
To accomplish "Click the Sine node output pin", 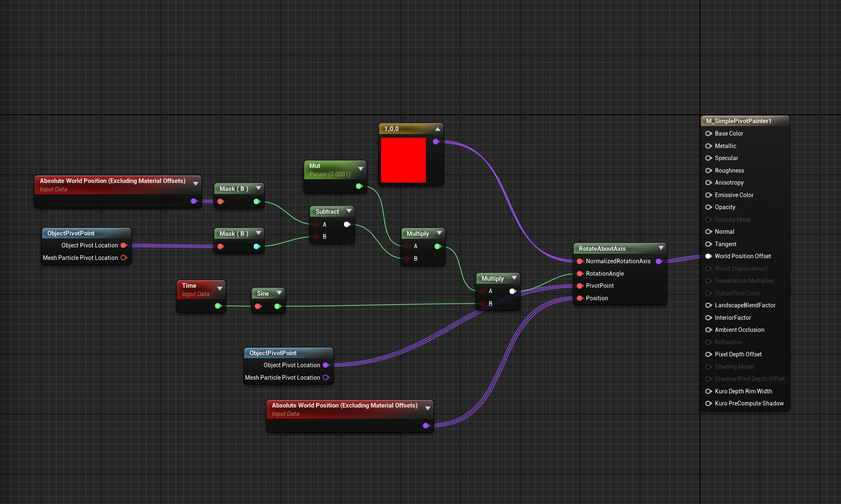I will 277,306.
